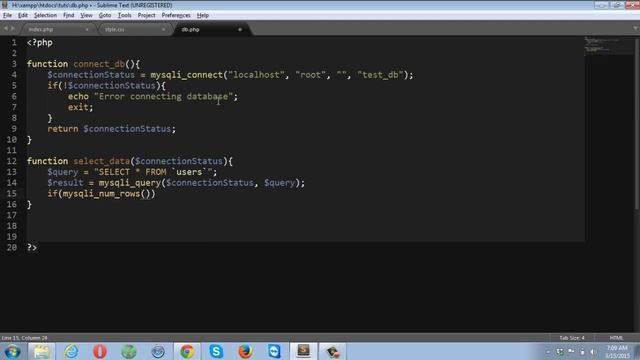
Task: Change the HTML syntax selector in the status bar
Action: (x=616, y=338)
